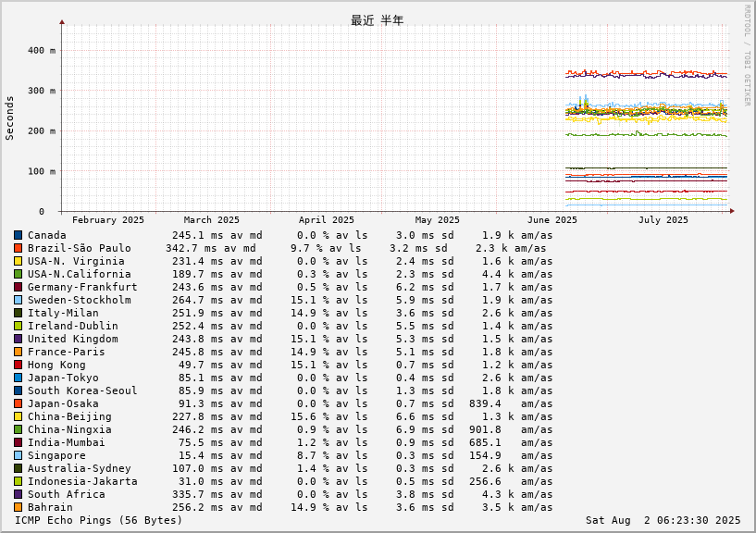This screenshot has height=533, width=756.
Task: Select the Australia-Sydney legend name
Action: click(79, 469)
